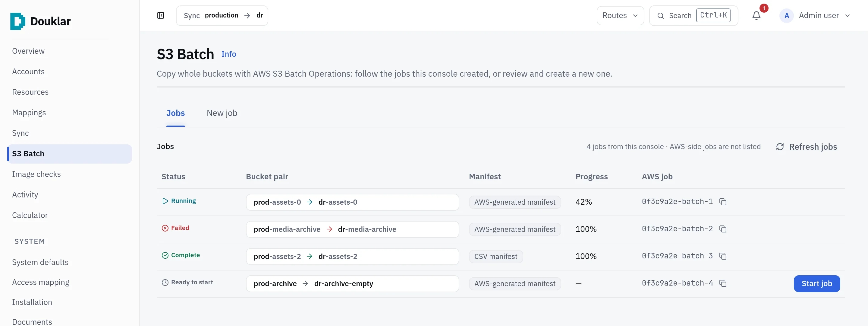This screenshot has width=868, height=326.
Task: Click the Failed status label
Action: coord(180,228)
